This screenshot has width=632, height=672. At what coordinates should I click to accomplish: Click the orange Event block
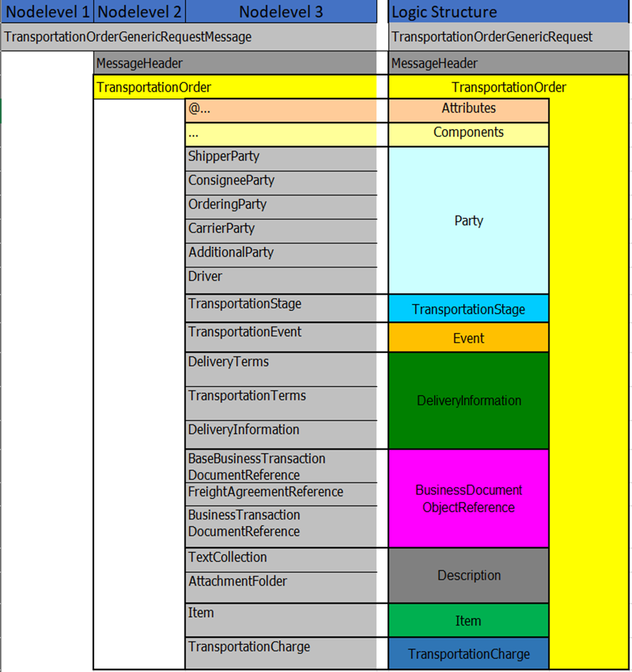(x=469, y=338)
